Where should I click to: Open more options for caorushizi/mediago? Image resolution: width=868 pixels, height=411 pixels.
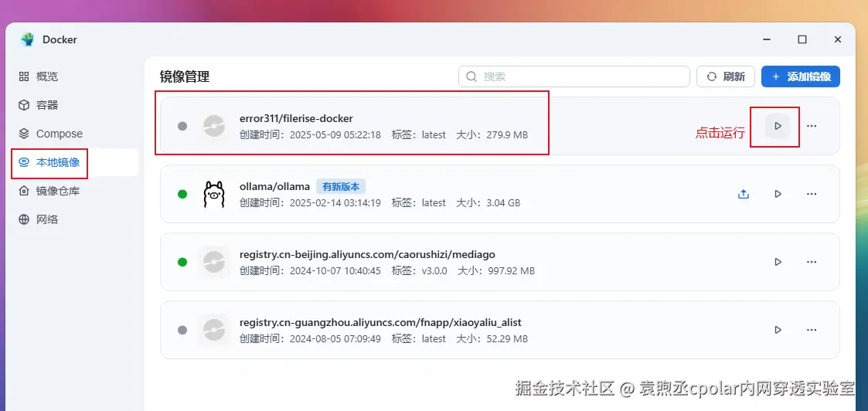(812, 262)
